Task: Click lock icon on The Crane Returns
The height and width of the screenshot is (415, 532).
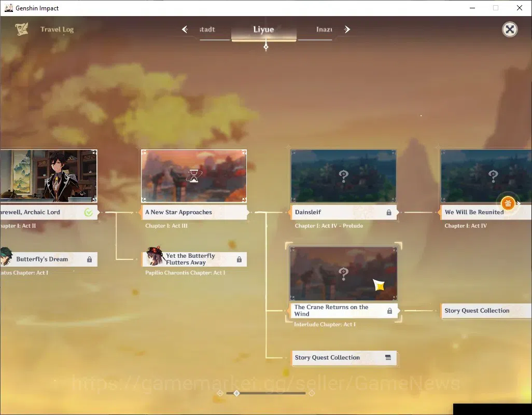Action: [389, 311]
